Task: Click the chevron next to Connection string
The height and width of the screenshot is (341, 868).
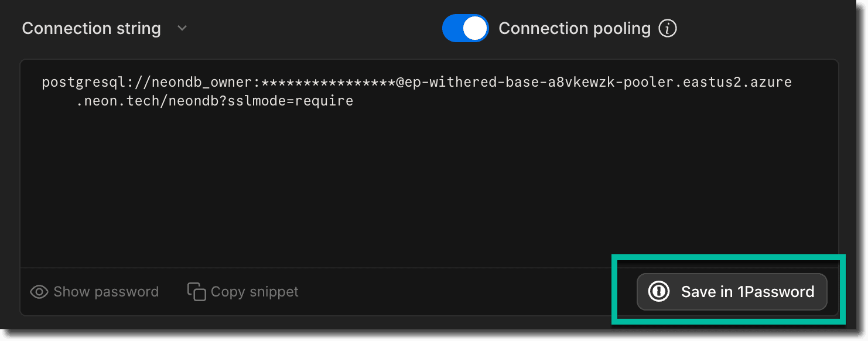Action: [x=182, y=28]
